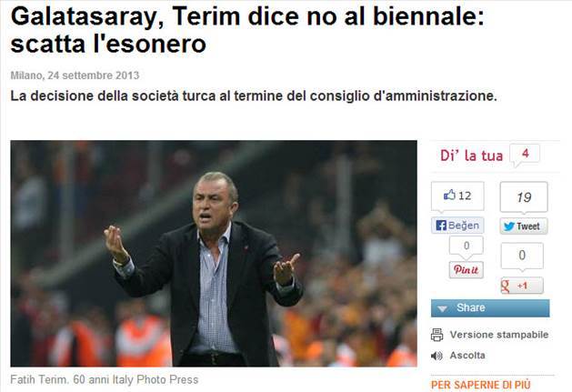The image size is (572, 392).
Task: Click the Pinterest count bubble showing 0
Action: coord(467,246)
